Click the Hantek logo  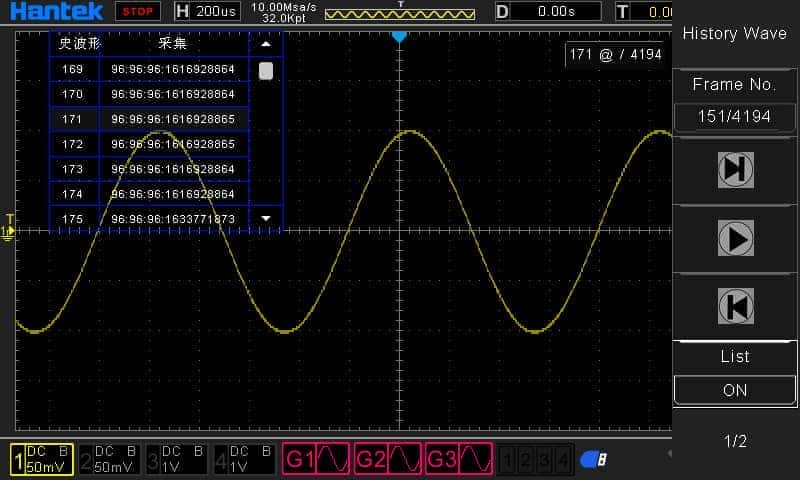tap(56, 11)
